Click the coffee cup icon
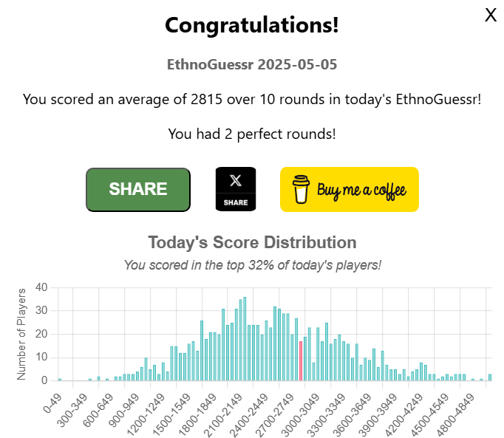 301,189
